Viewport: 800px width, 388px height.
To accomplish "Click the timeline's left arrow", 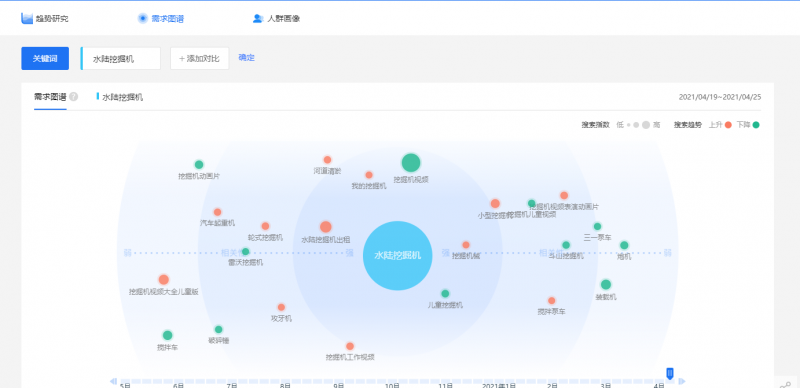I will click(113, 381).
